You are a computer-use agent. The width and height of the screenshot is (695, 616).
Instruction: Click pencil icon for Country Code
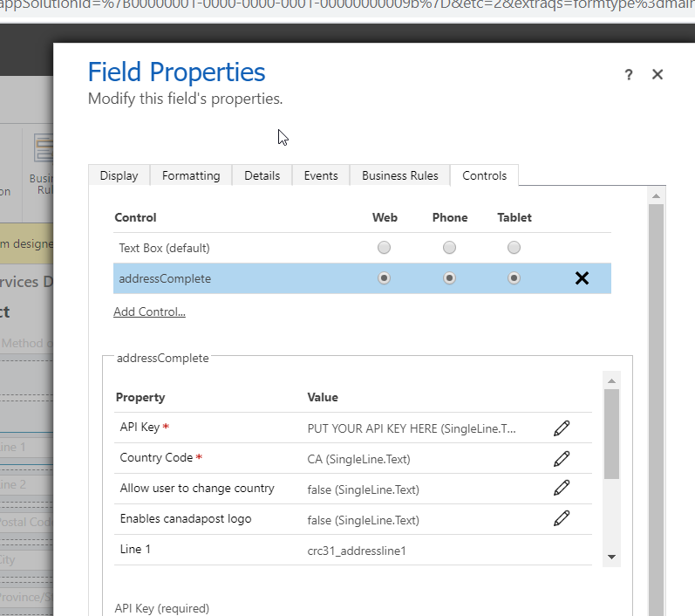pyautogui.click(x=562, y=458)
